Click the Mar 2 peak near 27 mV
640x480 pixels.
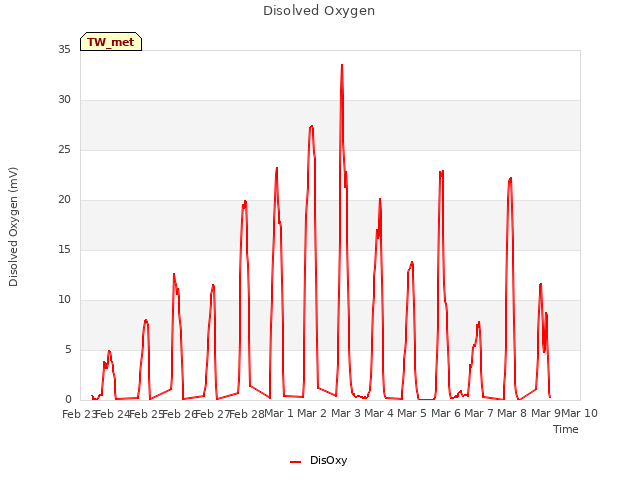[x=312, y=126]
